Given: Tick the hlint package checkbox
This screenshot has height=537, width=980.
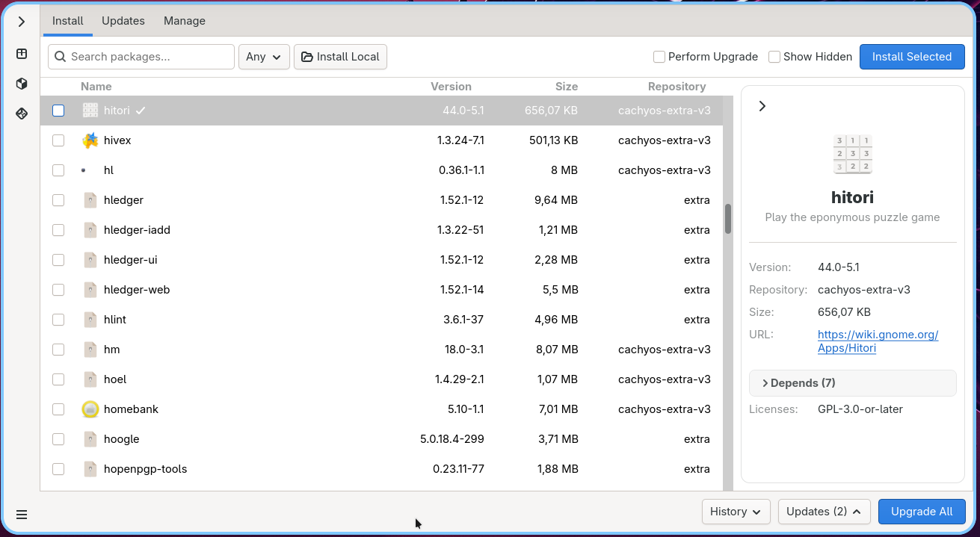Looking at the screenshot, I should tap(58, 320).
